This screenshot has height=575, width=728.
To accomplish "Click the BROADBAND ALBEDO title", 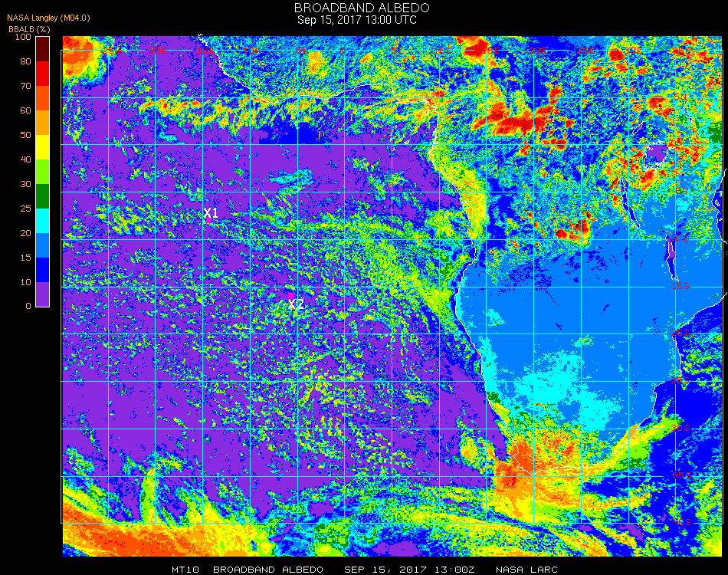I will pos(362,8).
